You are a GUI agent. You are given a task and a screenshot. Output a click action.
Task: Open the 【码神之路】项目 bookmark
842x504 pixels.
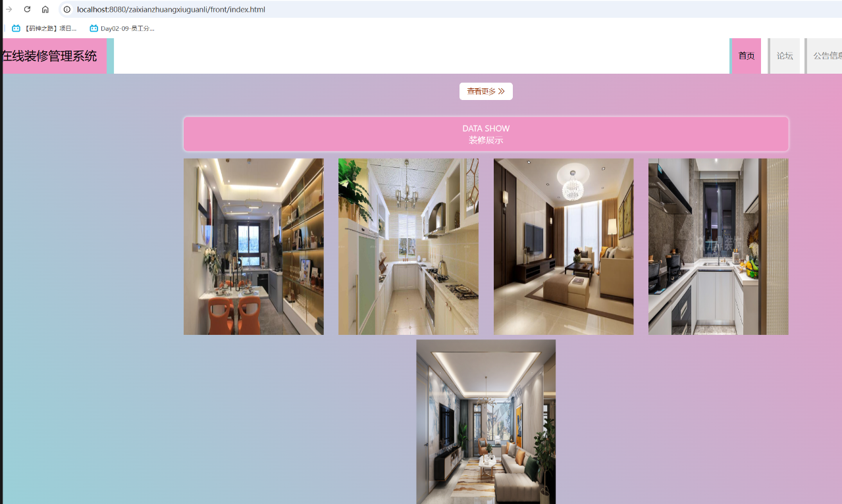point(45,28)
